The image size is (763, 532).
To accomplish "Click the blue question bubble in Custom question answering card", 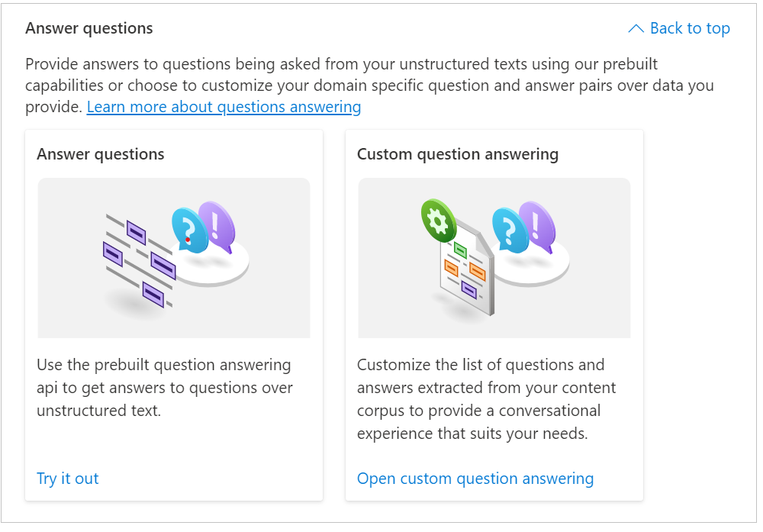I will (509, 229).
